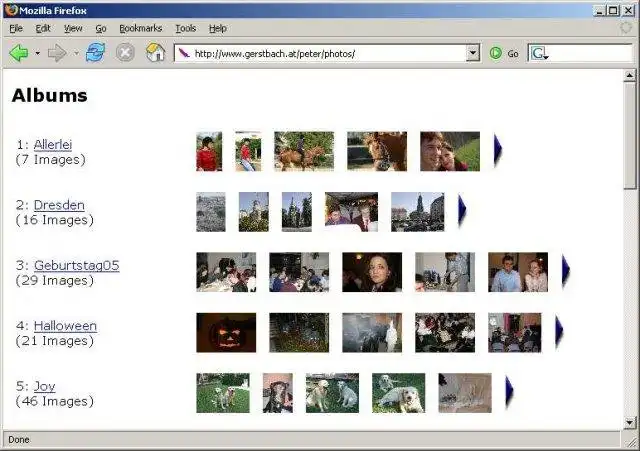Click the scrollbar down arrow

pyautogui.click(x=629, y=423)
